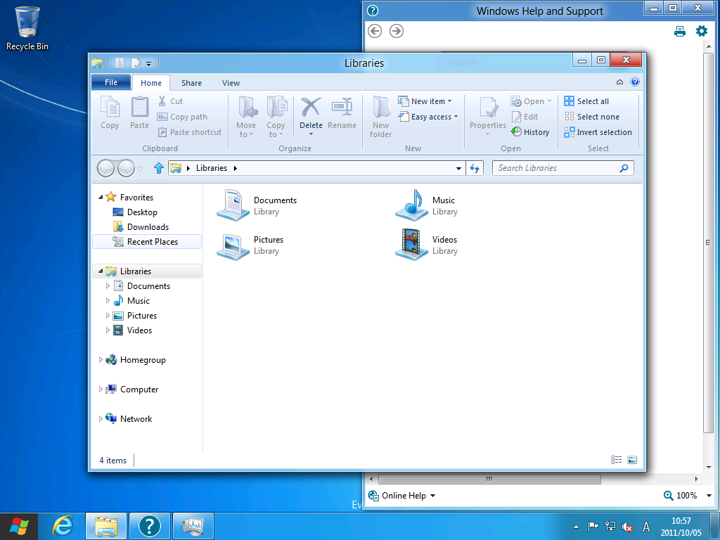Click the Search Libraries input field
The width and height of the screenshot is (720, 540).
click(556, 168)
